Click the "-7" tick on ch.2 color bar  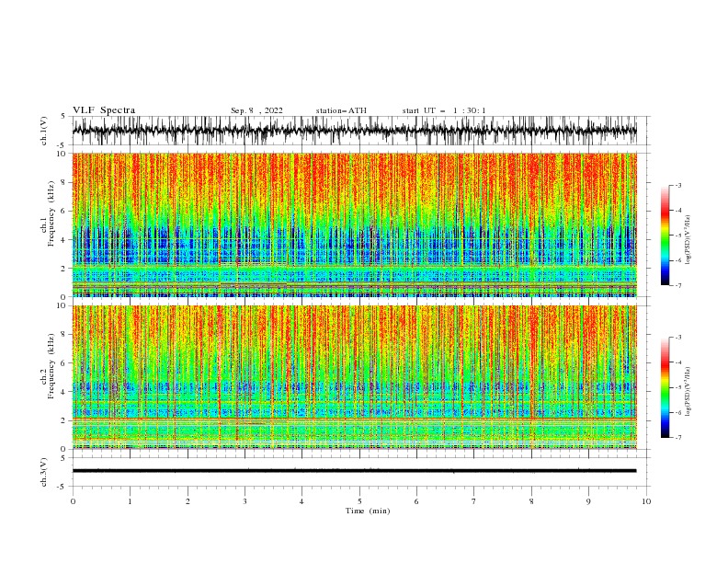pyautogui.click(x=677, y=437)
